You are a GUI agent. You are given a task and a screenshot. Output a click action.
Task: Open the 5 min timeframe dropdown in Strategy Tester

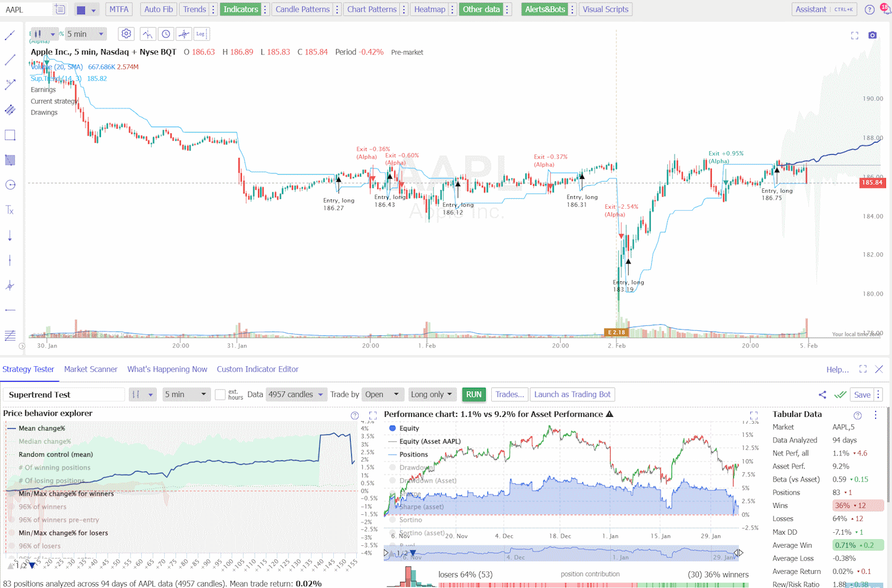(x=186, y=394)
